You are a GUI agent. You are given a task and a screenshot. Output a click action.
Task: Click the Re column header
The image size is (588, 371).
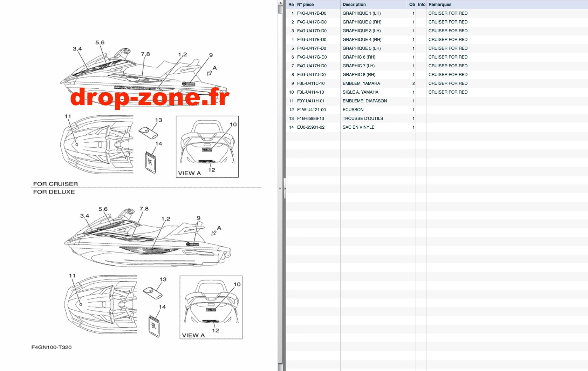[x=290, y=5]
